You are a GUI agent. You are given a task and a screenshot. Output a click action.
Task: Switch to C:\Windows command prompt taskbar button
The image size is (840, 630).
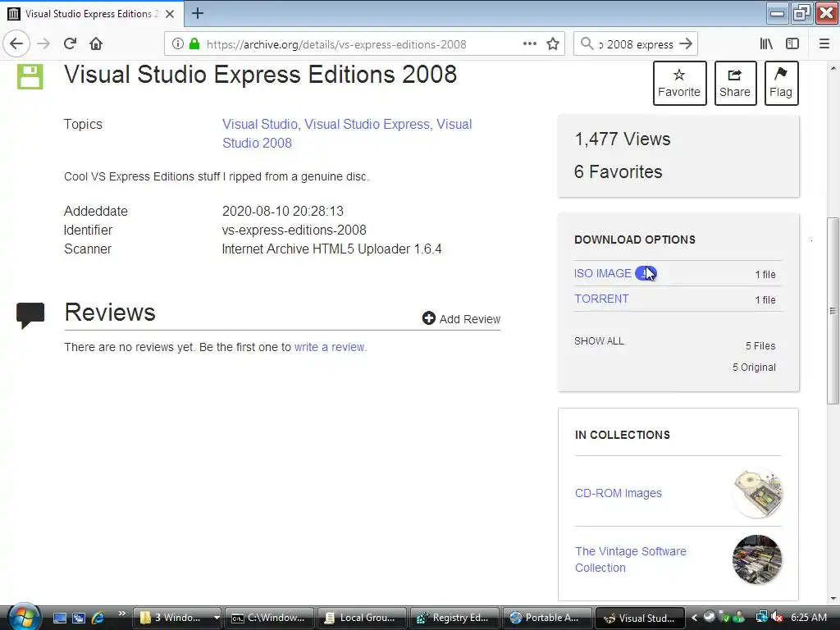pyautogui.click(x=269, y=618)
